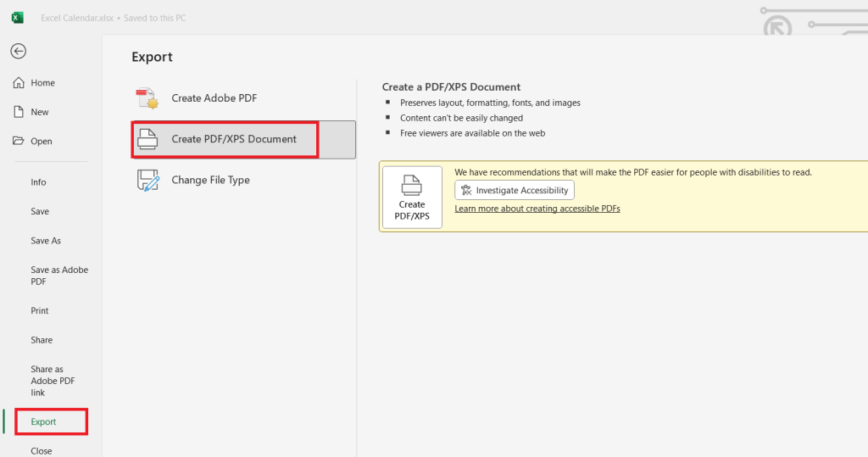Image resolution: width=868 pixels, height=457 pixels.
Task: Click the Open folder icon
Action: point(19,142)
